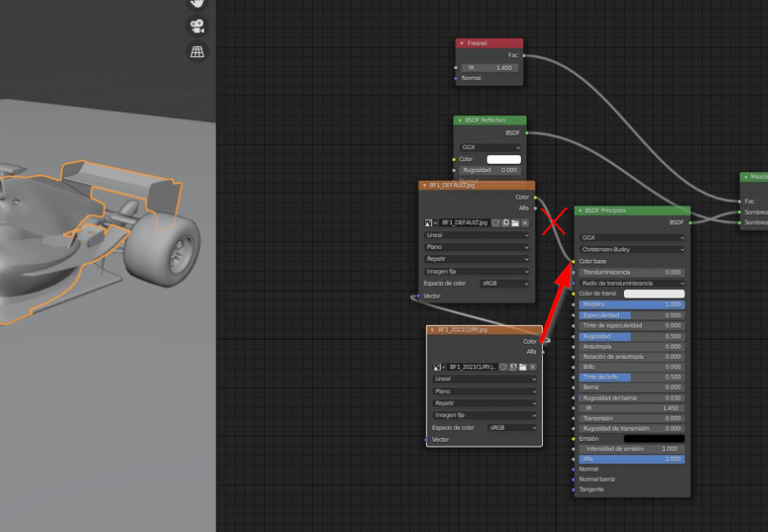Click Rugosidad del barniz field 0.030
The image size is (768, 532).
coord(632,398)
